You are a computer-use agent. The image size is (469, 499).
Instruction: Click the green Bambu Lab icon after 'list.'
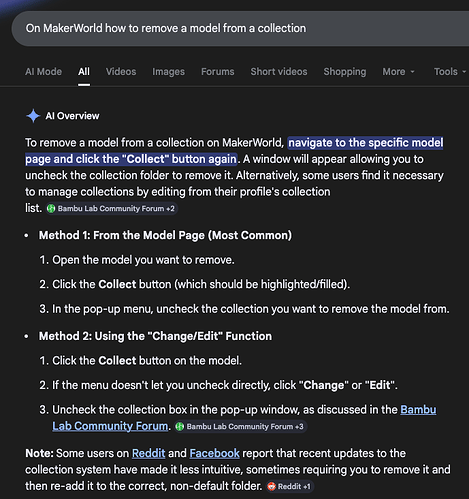51,209
